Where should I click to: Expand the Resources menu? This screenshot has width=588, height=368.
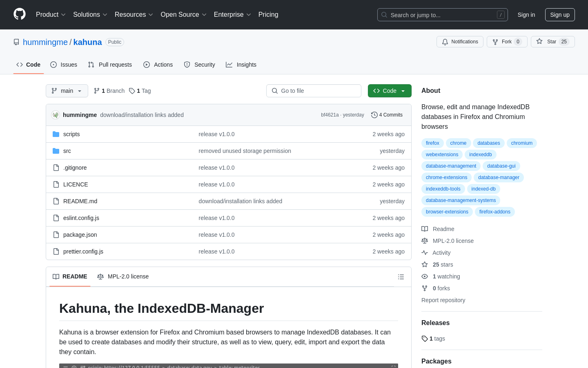[x=134, y=15]
